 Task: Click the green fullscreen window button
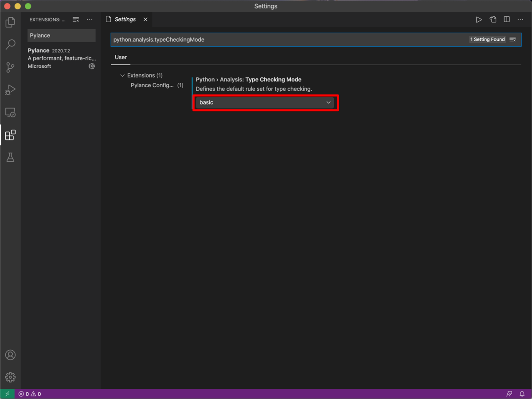pos(28,6)
